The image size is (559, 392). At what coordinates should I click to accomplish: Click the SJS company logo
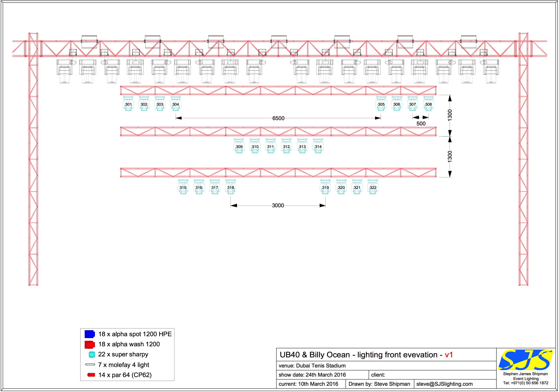pos(526,360)
